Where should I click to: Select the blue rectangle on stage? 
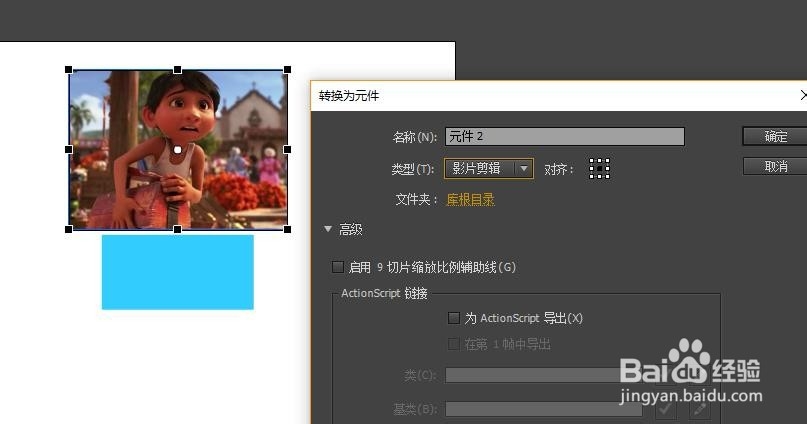(178, 272)
